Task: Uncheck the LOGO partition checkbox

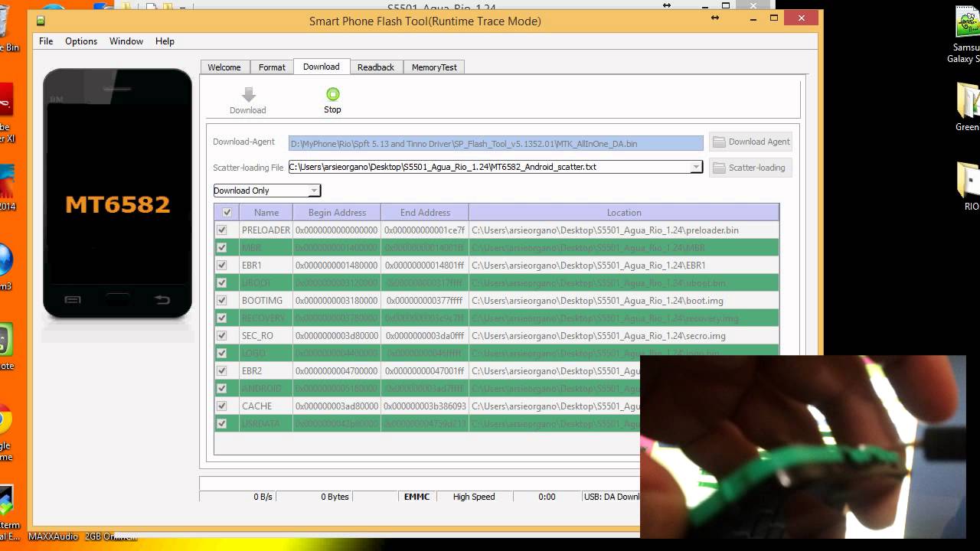Action: coord(222,353)
